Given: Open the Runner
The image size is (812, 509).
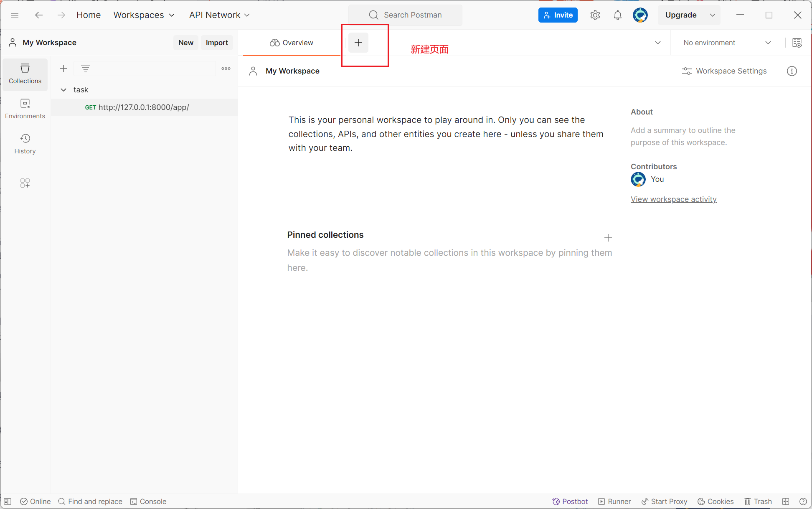Looking at the screenshot, I should coord(614,501).
